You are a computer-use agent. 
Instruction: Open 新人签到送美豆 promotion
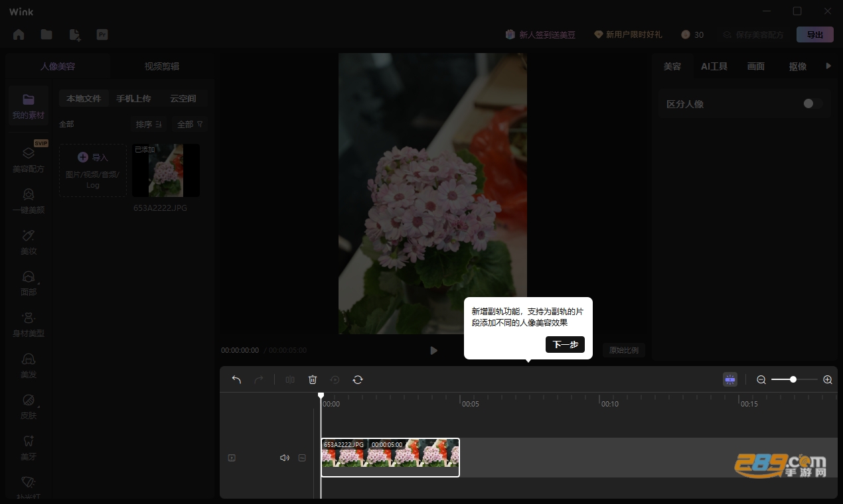pos(540,34)
